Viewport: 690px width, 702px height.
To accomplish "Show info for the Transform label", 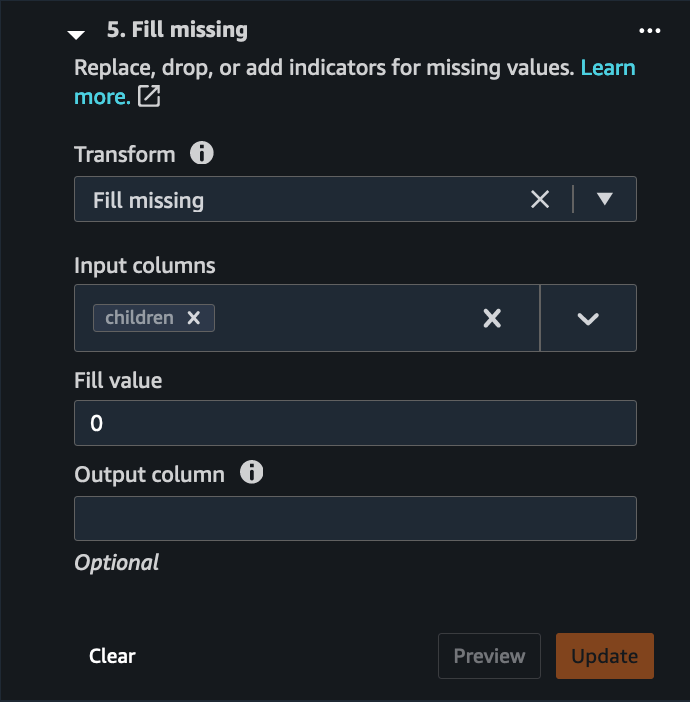I will tap(202, 153).
